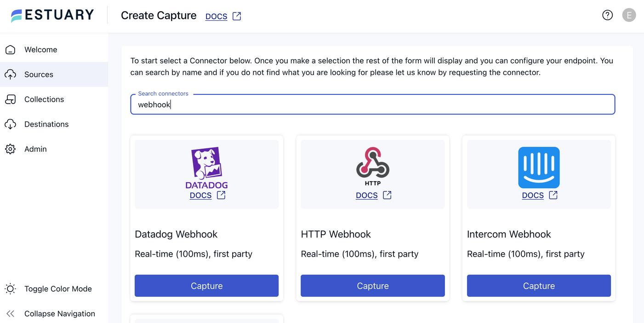This screenshot has height=323, width=644.
Task: Open the user avatar E menu
Action: [x=629, y=15]
